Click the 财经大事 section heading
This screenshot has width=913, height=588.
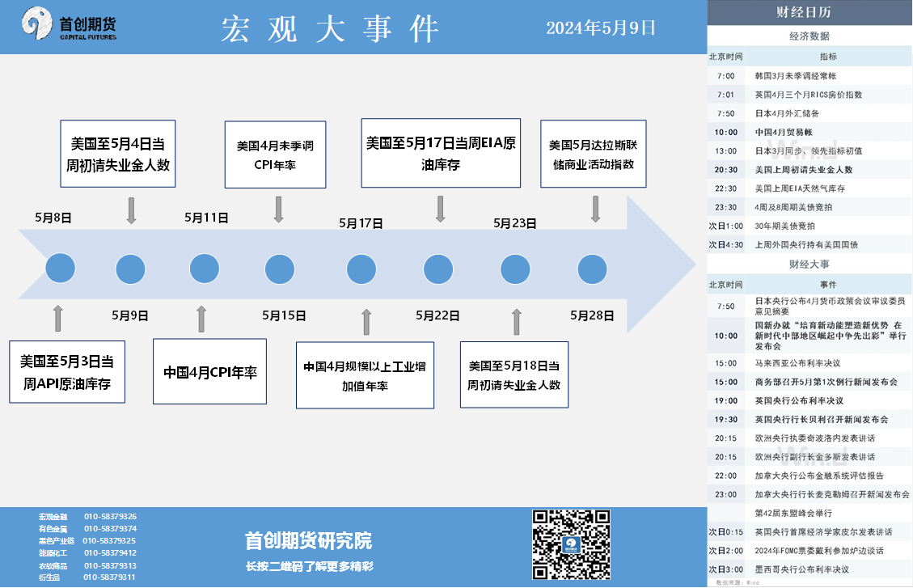(x=809, y=264)
